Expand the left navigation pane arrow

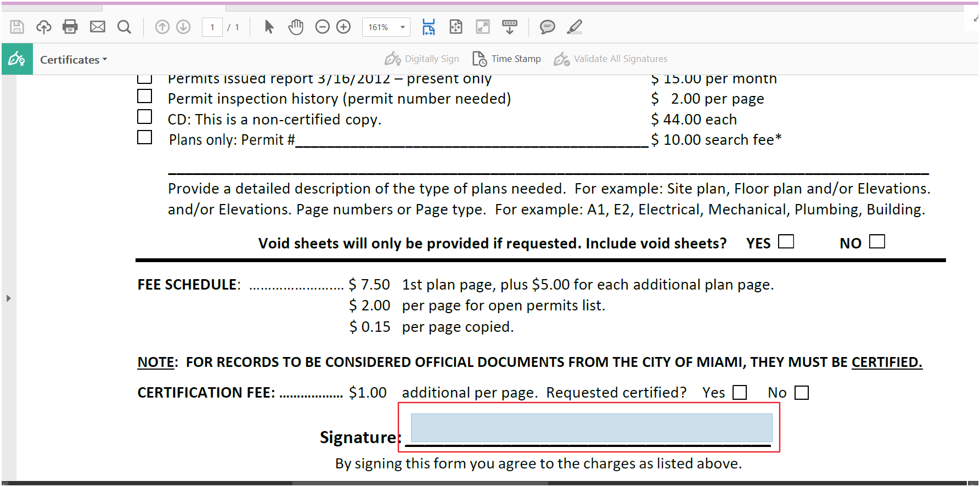(x=8, y=298)
